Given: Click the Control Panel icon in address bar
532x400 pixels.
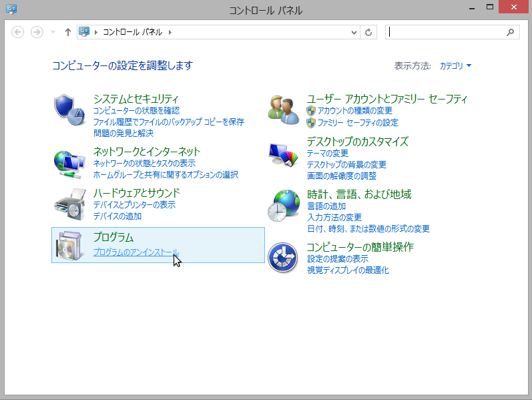Looking at the screenshot, I should 84,32.
